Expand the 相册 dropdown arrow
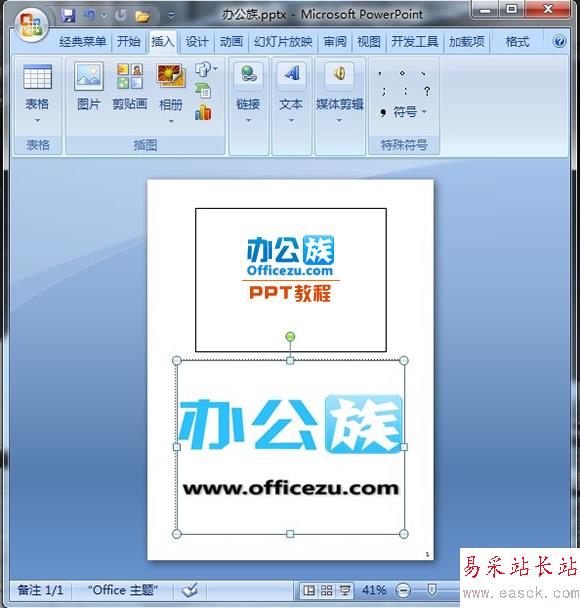Viewport: 580px width, 608px height. click(x=171, y=122)
